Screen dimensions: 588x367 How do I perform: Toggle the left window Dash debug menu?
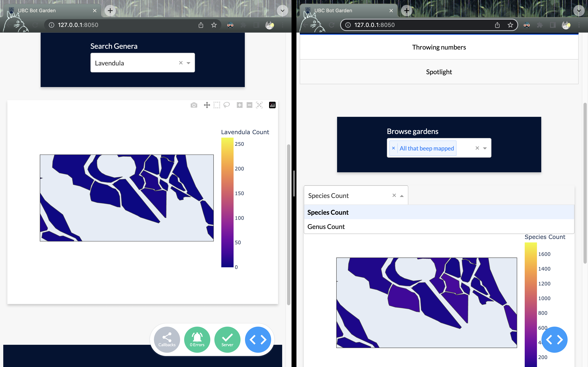[258, 339]
